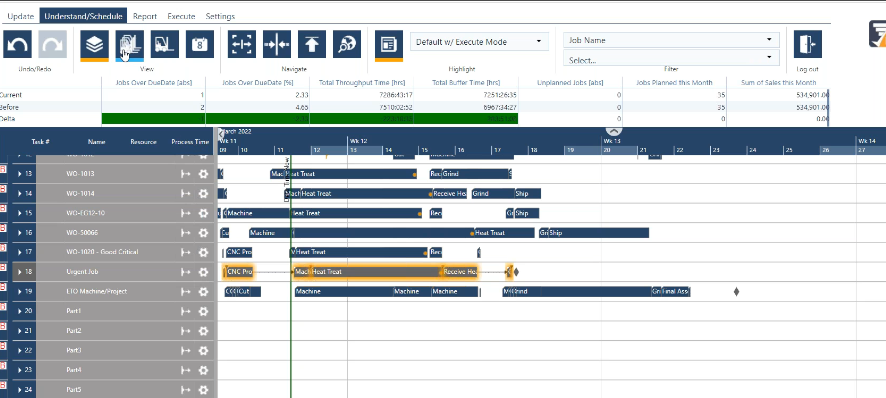
Task: Click jump-to arrow for WO-1020 - Good Critical
Action: (185, 252)
